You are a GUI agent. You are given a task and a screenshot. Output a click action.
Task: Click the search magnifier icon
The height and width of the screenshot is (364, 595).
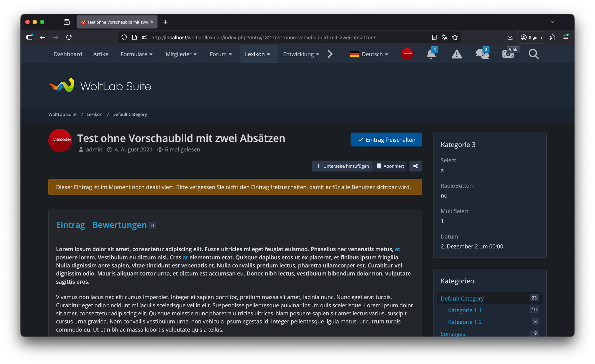(533, 54)
